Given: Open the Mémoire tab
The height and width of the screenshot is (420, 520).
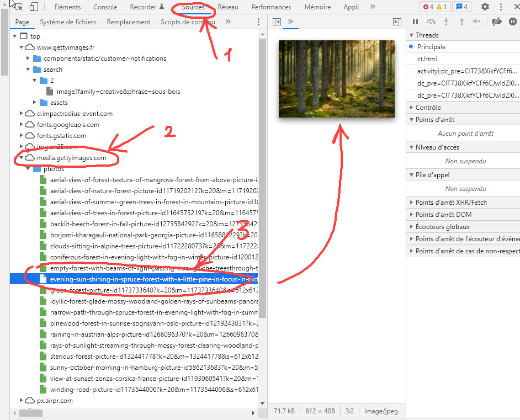Looking at the screenshot, I should point(317,7).
